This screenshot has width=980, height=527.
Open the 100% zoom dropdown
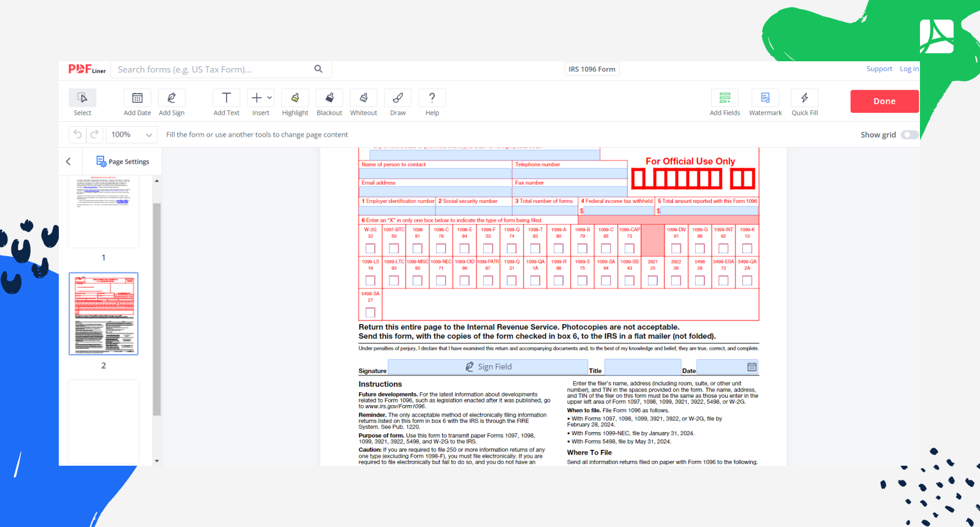[x=131, y=135]
